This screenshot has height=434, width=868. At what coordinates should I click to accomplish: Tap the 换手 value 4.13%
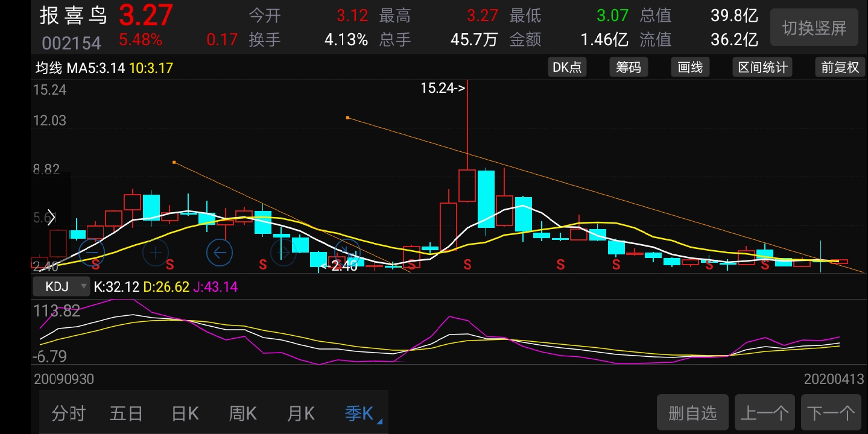(346, 40)
